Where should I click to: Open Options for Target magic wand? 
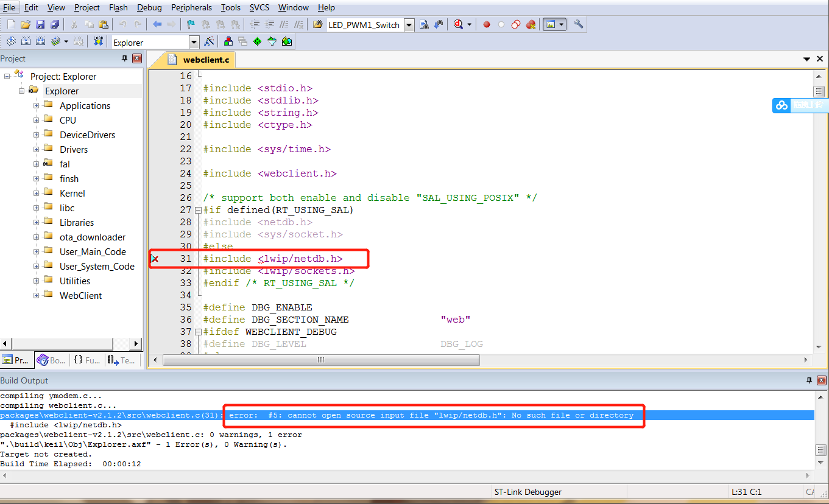209,41
